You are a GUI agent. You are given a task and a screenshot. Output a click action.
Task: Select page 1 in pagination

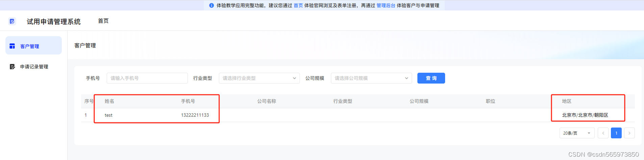[616, 133]
